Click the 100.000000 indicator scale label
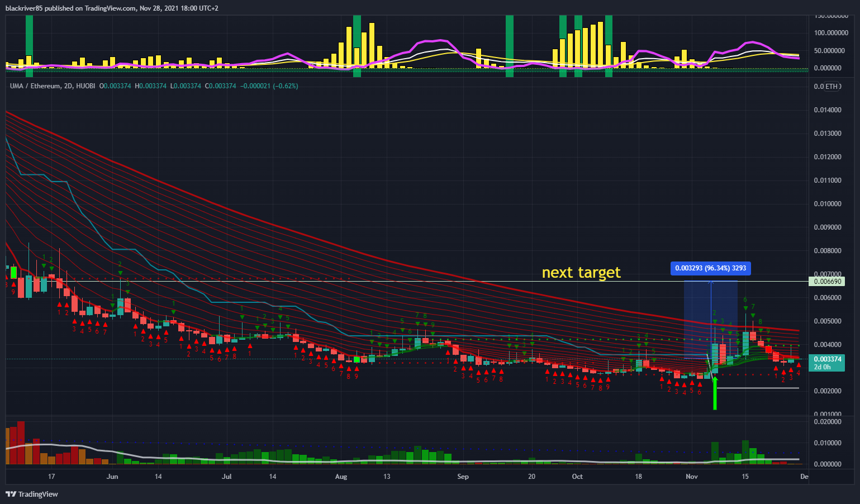860x504 pixels. pos(831,33)
